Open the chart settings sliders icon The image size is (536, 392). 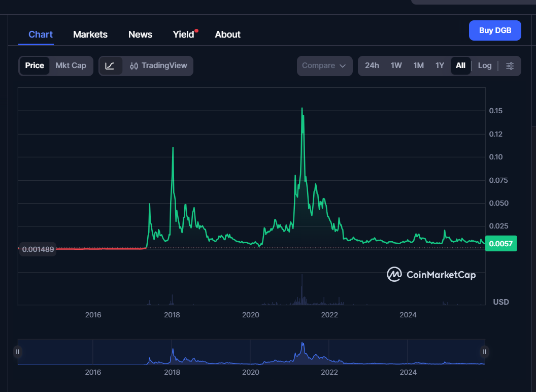(510, 66)
